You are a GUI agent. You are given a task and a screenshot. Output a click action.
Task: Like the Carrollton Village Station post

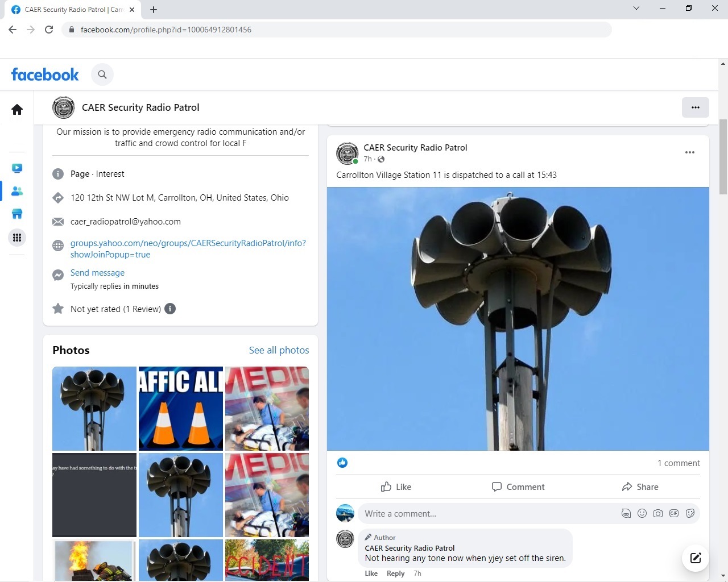(396, 487)
